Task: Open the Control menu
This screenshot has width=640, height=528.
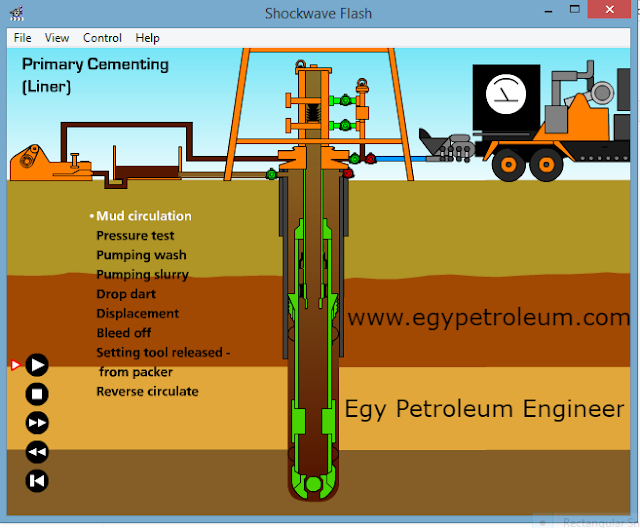Action: pos(102,38)
